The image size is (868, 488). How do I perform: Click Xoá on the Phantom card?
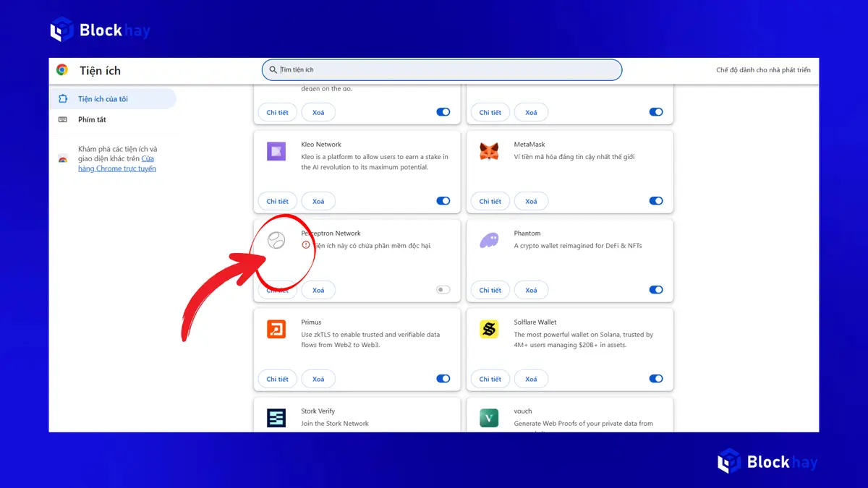pos(531,291)
